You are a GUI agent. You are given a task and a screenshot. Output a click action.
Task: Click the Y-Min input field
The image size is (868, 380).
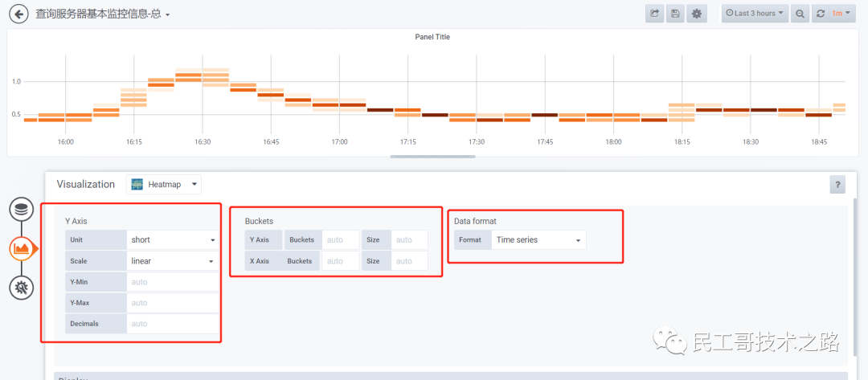173,282
